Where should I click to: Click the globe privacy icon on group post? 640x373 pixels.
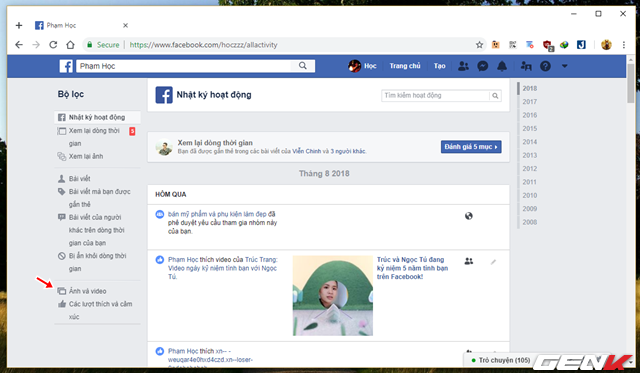(x=469, y=216)
